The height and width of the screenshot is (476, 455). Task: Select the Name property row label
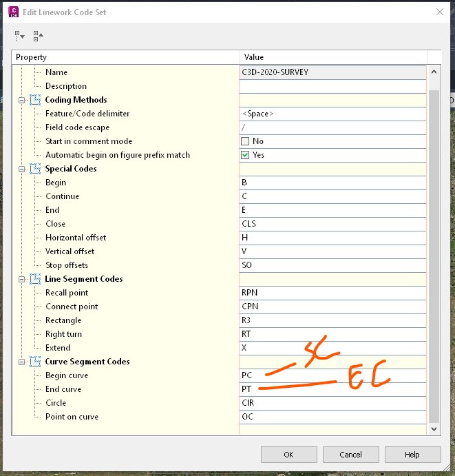point(56,72)
